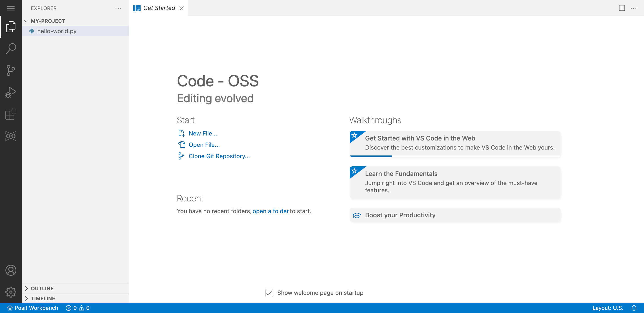Open the hamburger application menu
This screenshot has height=313, width=644.
pyautogui.click(x=11, y=8)
